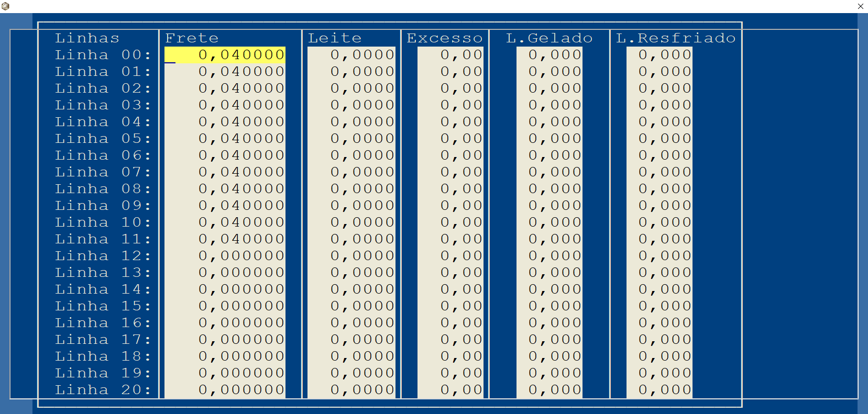Edit the L.Resfriado field of Linha 16

[x=660, y=323]
